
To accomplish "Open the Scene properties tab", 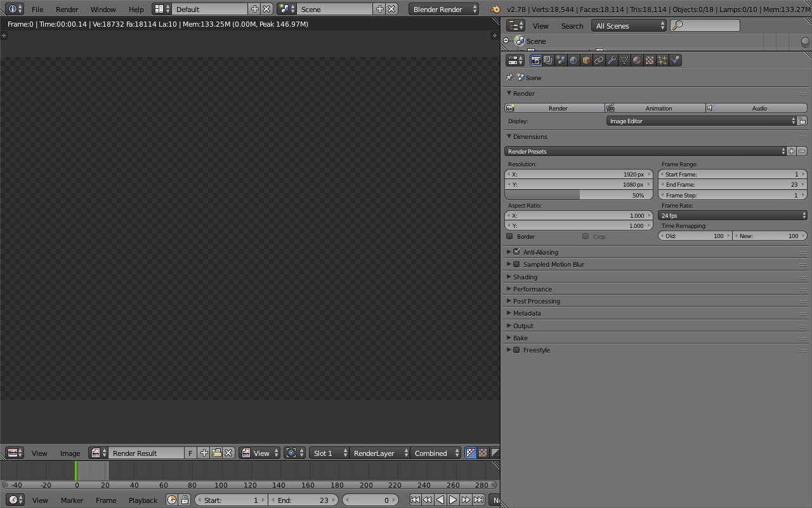I will (x=561, y=60).
